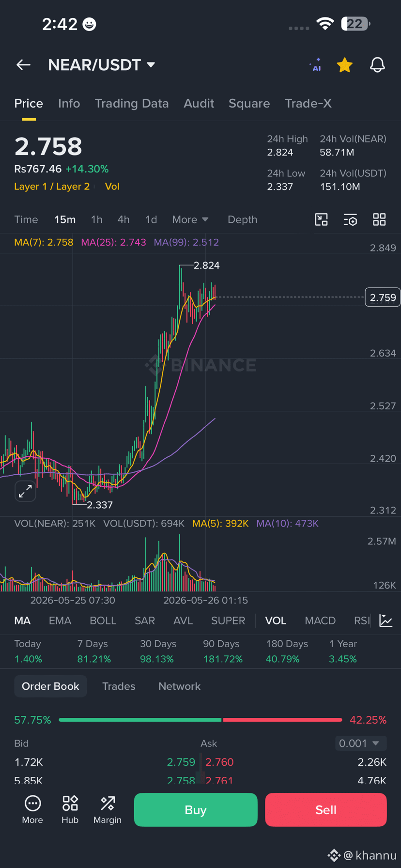Tap the 24h Vol(USDT) 151.10M value
The width and height of the screenshot is (401, 868).
pyautogui.click(x=340, y=186)
